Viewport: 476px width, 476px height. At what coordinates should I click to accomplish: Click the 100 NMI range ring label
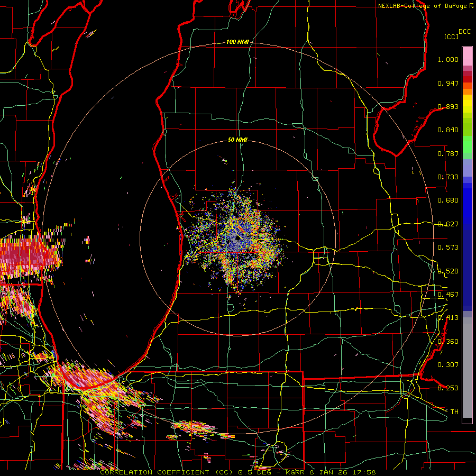click(x=237, y=42)
